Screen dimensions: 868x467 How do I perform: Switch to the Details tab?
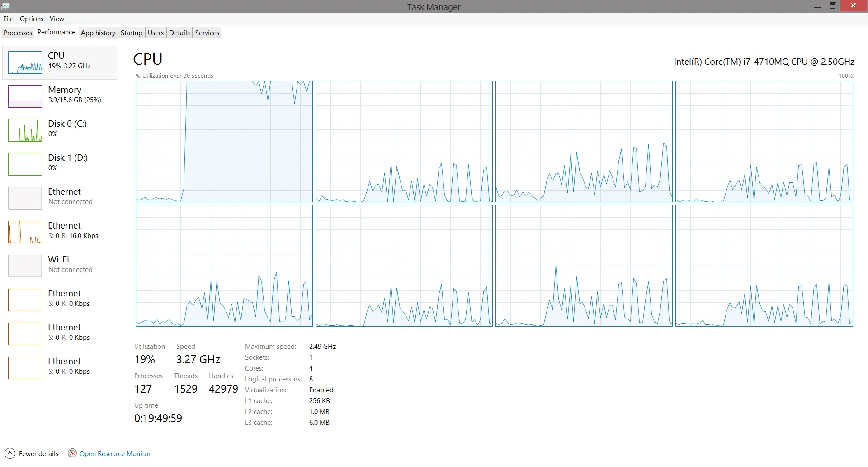(x=179, y=33)
